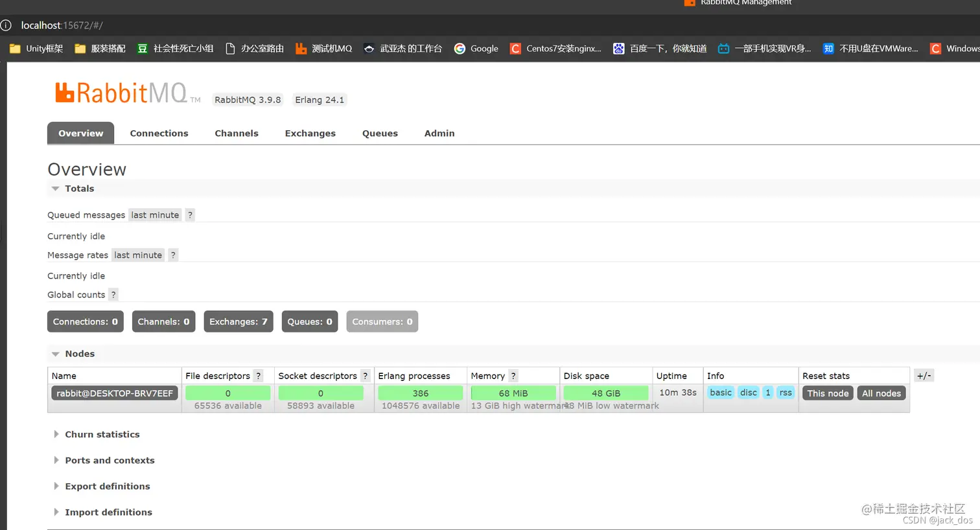
Task: Open the Queues: 0 count link
Action: pyautogui.click(x=310, y=321)
